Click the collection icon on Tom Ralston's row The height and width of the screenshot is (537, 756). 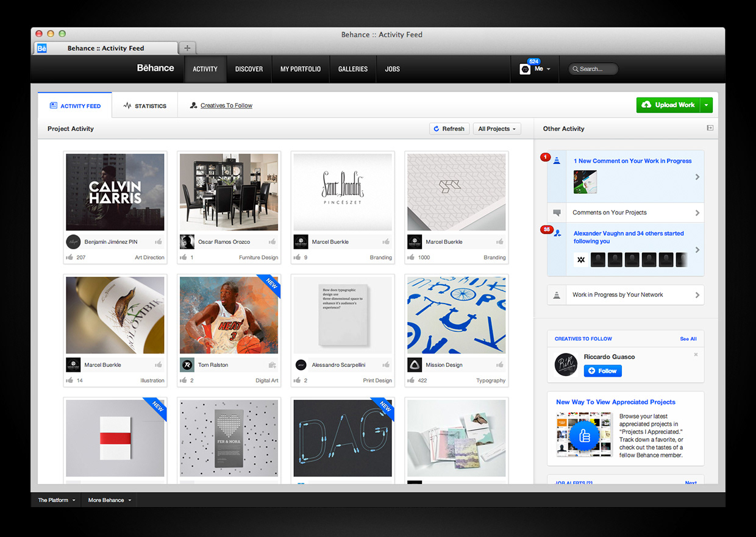pyautogui.click(x=272, y=365)
